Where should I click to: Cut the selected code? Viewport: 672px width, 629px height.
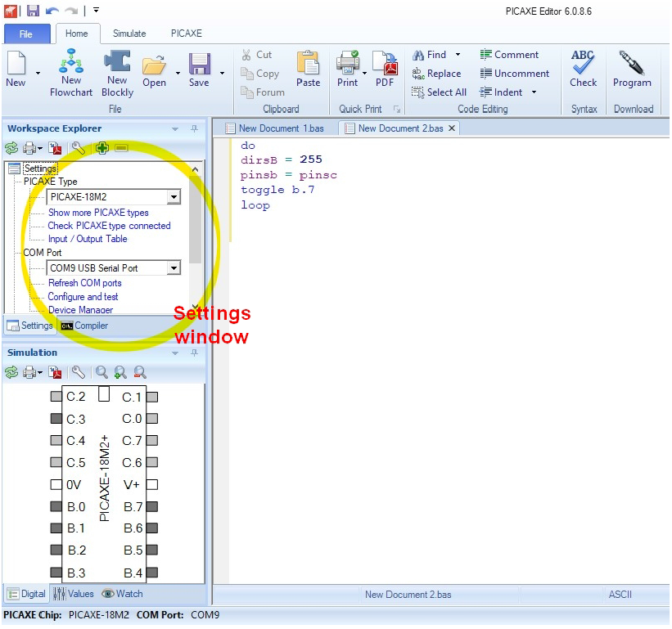[x=257, y=55]
